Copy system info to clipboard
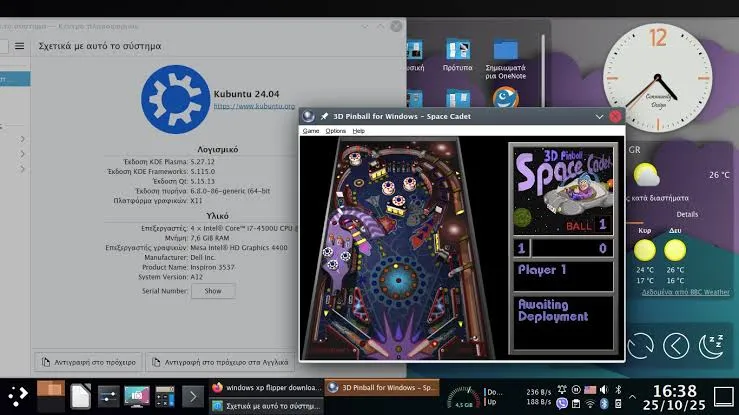Viewport: 739px width, 415px height. (x=89, y=362)
